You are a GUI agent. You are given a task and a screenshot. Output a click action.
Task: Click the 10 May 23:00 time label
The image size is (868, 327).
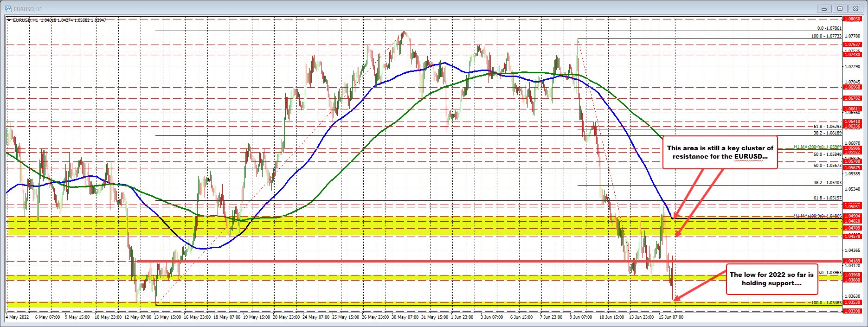click(109, 318)
